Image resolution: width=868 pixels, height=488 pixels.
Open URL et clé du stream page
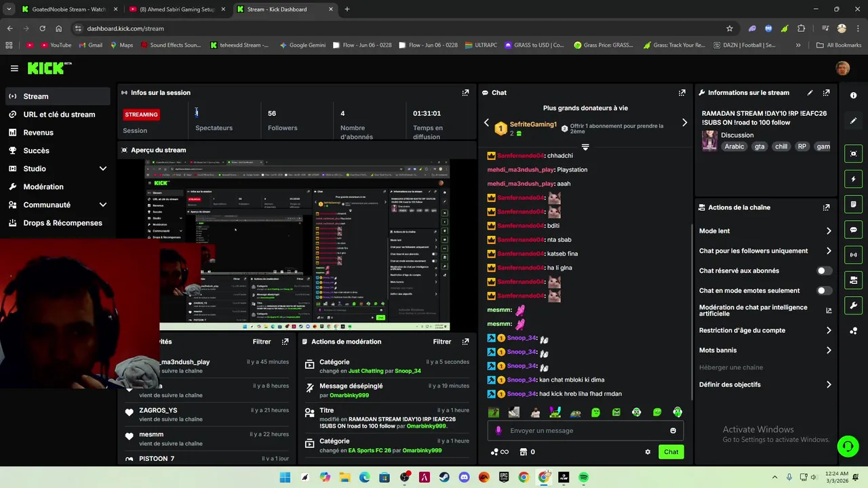(58, 115)
